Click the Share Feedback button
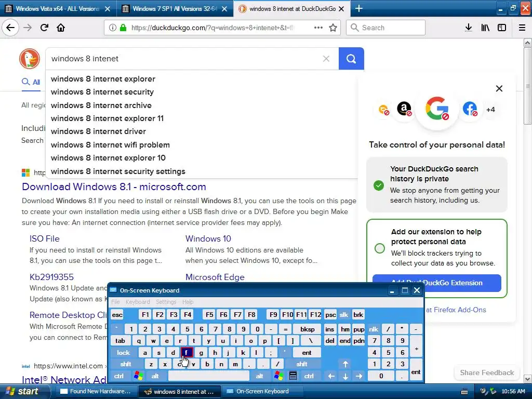 pos(487,373)
